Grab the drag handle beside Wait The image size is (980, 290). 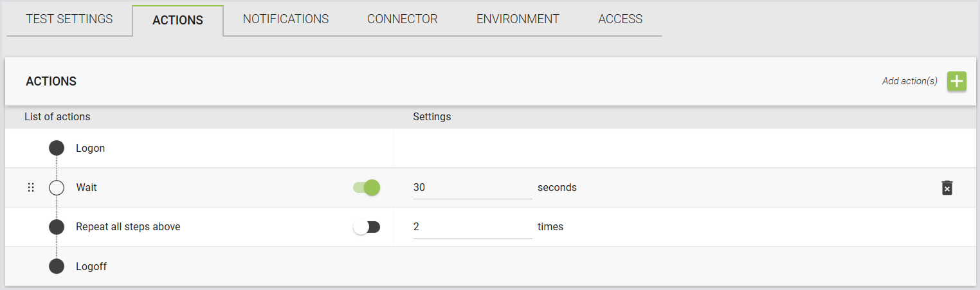pyautogui.click(x=31, y=188)
